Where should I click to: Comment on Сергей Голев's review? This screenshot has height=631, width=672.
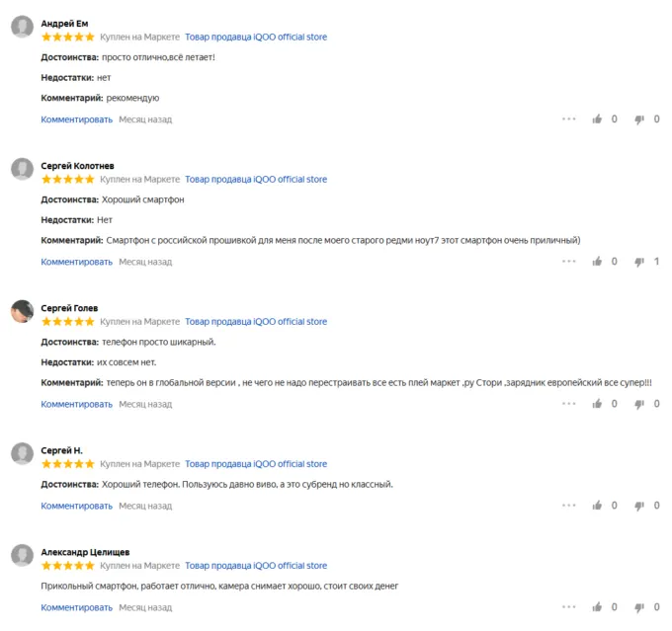coord(77,404)
